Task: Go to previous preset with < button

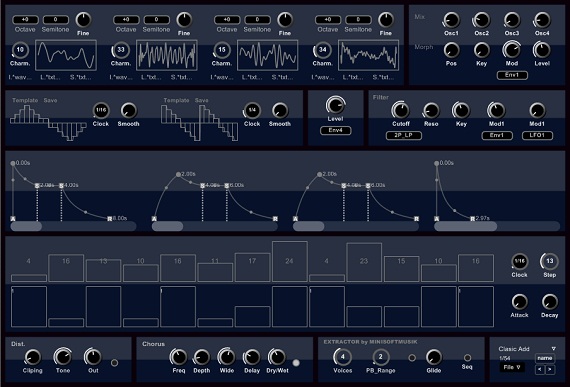Action: coord(540,370)
